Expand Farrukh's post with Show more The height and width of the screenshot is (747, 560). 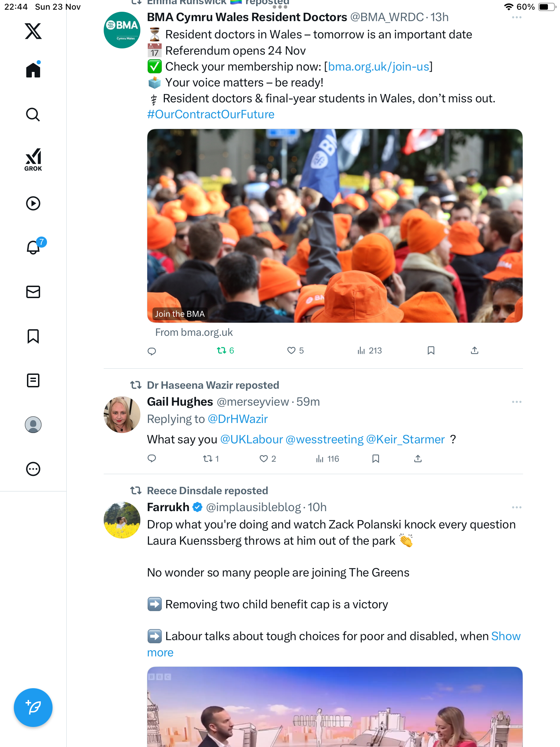pyautogui.click(x=334, y=644)
